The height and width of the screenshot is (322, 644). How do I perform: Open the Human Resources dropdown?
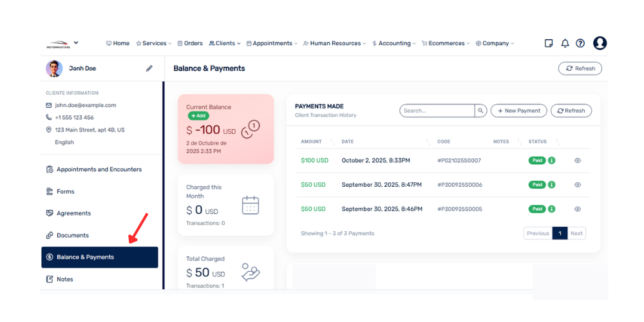[x=334, y=44]
